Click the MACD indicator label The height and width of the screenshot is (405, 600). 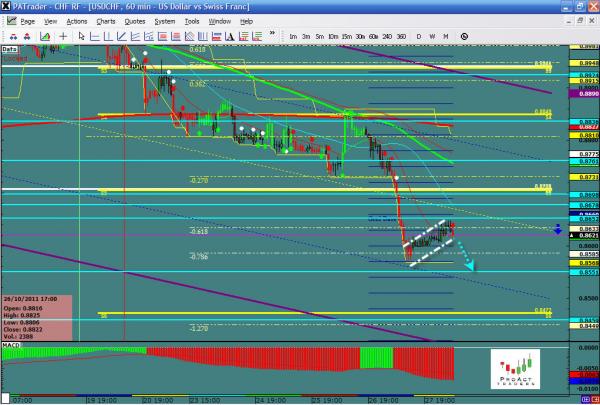(11, 344)
